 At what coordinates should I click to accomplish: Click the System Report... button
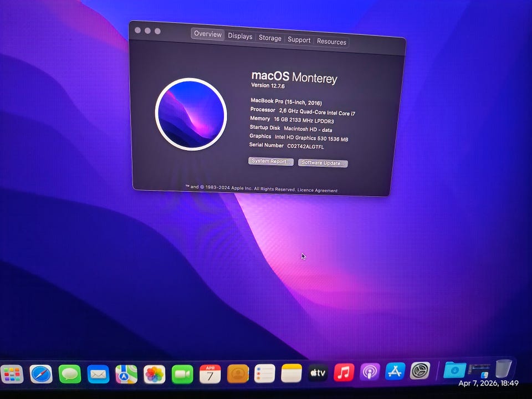[271, 161]
